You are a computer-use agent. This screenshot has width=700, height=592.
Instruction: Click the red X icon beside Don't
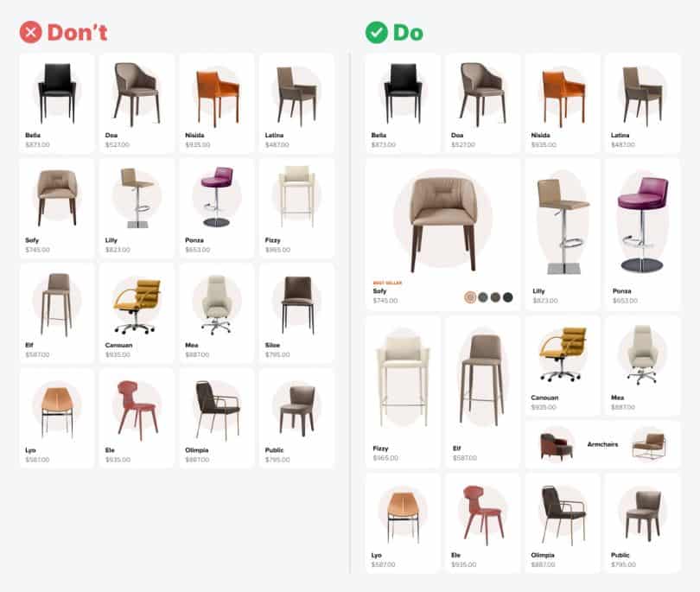(x=30, y=32)
